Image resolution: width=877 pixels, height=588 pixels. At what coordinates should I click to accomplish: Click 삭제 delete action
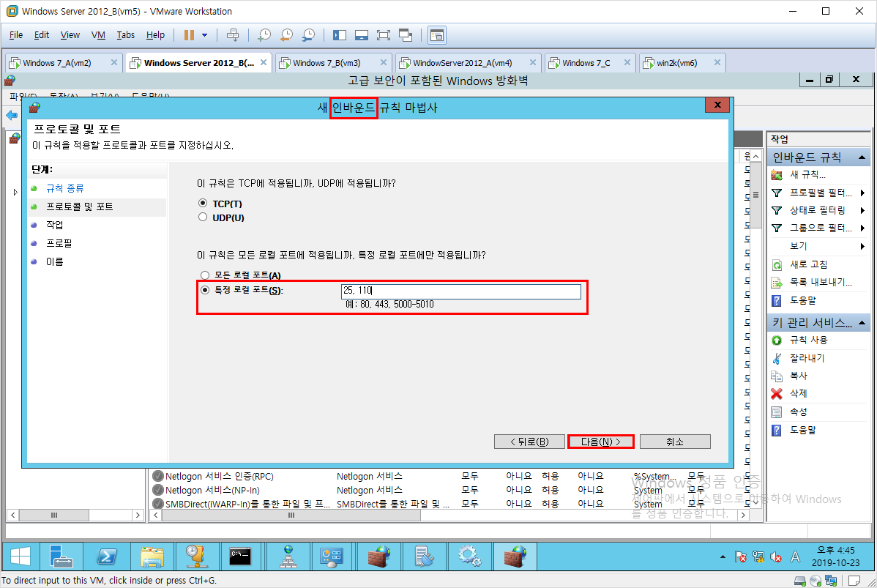coord(798,394)
